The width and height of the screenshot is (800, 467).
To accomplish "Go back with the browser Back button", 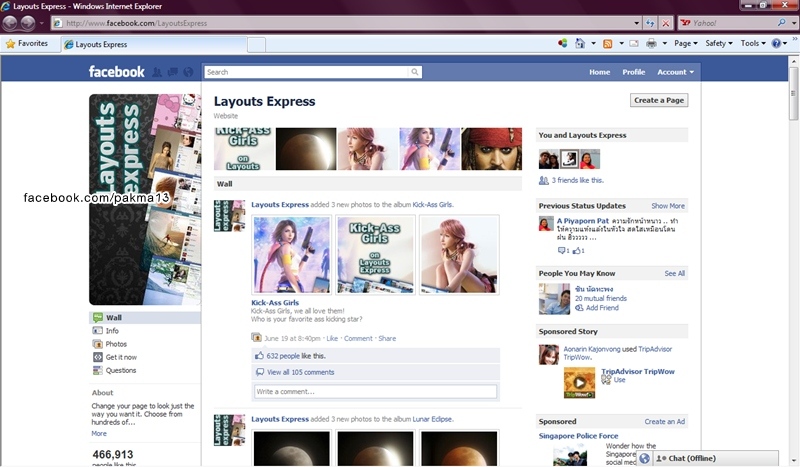I will coord(10,23).
